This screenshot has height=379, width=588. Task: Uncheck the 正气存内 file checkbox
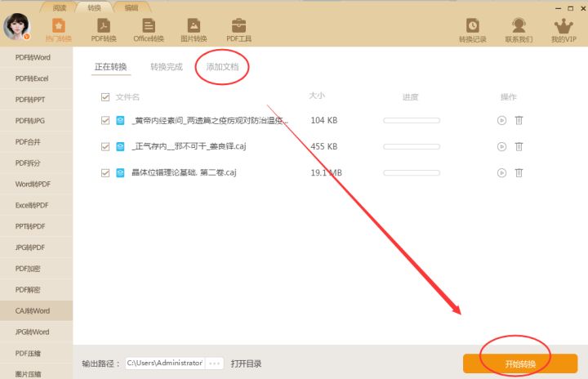pos(105,147)
